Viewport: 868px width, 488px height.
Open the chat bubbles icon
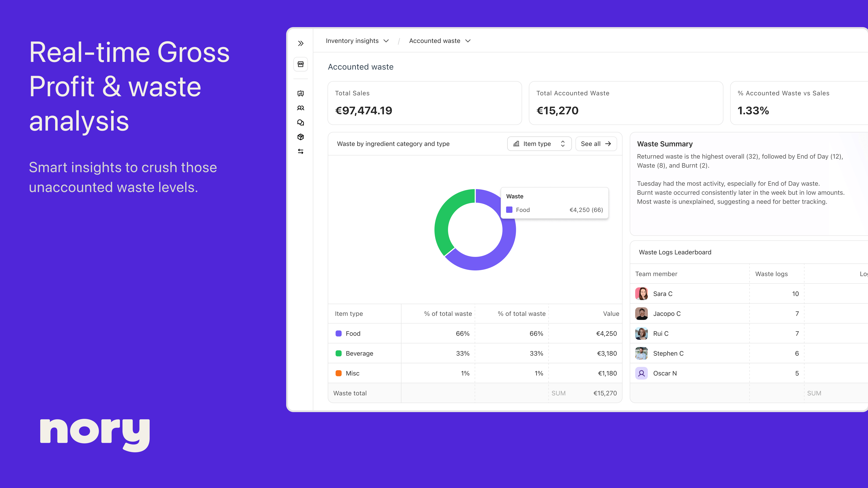pos(301,123)
